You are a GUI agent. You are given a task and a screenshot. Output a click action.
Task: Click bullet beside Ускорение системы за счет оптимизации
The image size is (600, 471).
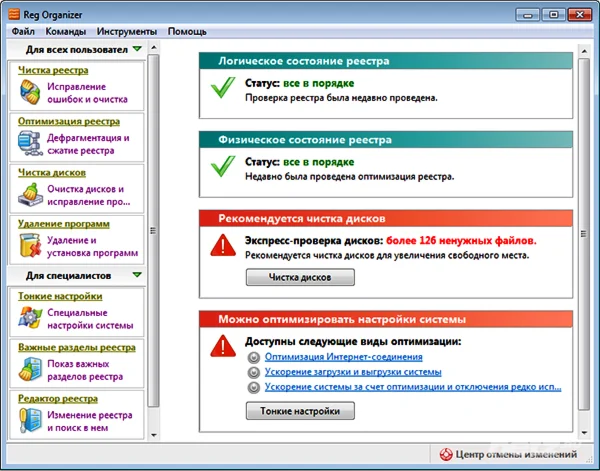pos(253,388)
